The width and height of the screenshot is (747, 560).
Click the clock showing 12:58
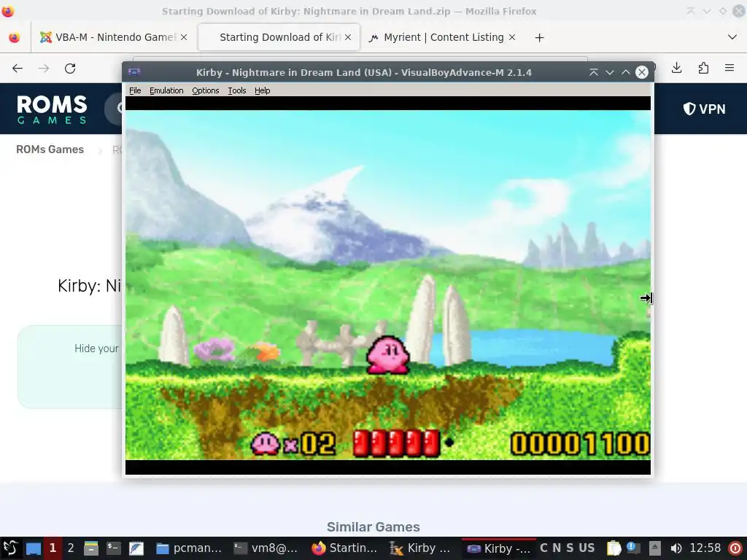click(x=705, y=548)
